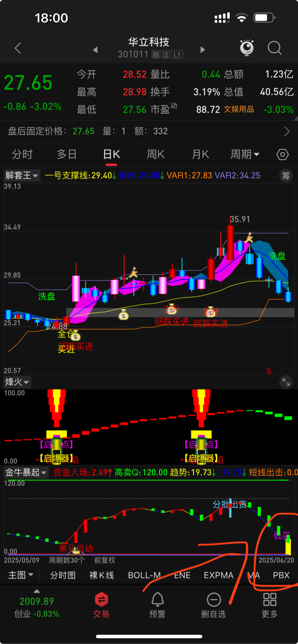Switch to 月K tab
This screenshot has height=644, width=298.
click(x=201, y=155)
